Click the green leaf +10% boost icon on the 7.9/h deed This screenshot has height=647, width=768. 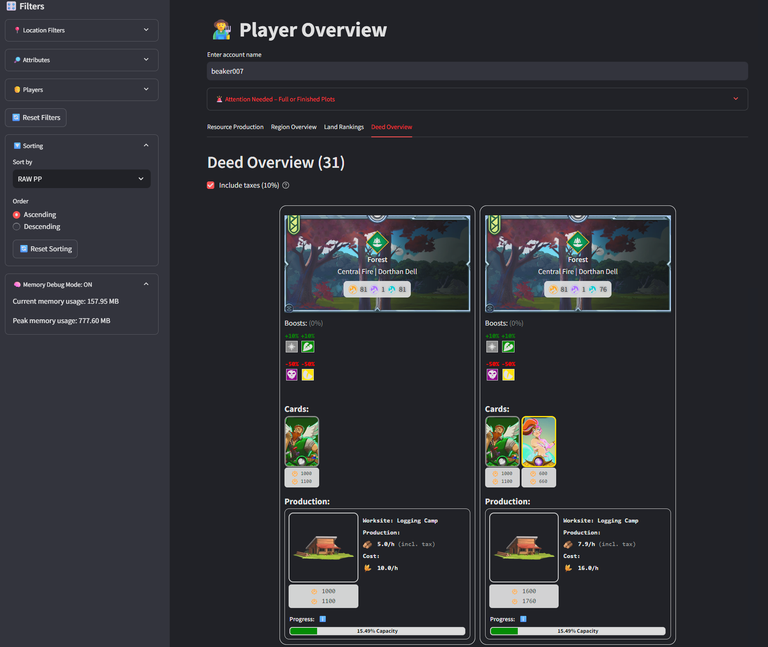pos(508,347)
